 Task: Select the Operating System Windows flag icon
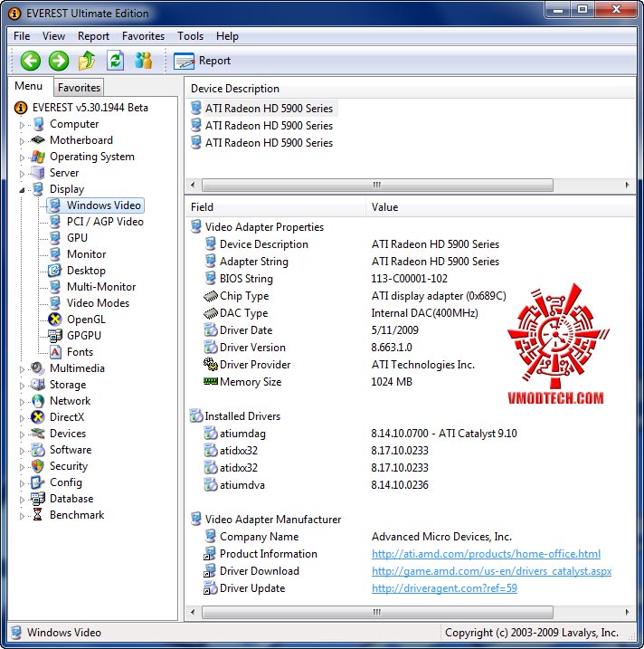pyautogui.click(x=38, y=157)
